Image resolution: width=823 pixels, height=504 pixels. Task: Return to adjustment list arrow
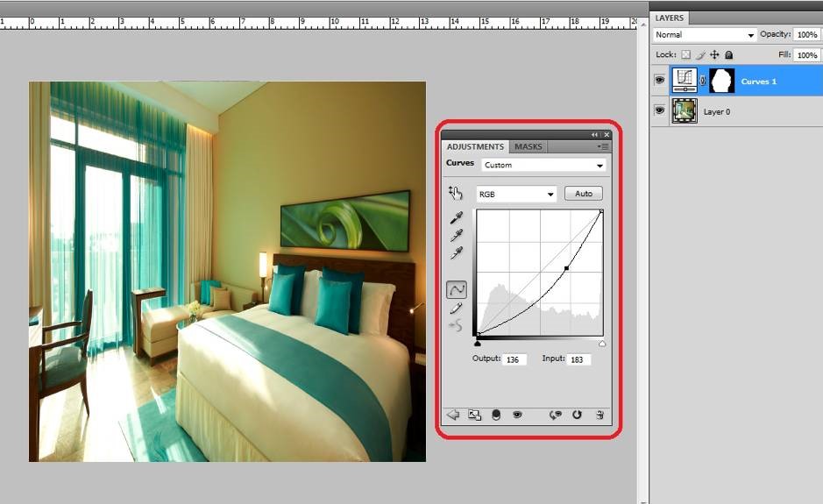453,415
